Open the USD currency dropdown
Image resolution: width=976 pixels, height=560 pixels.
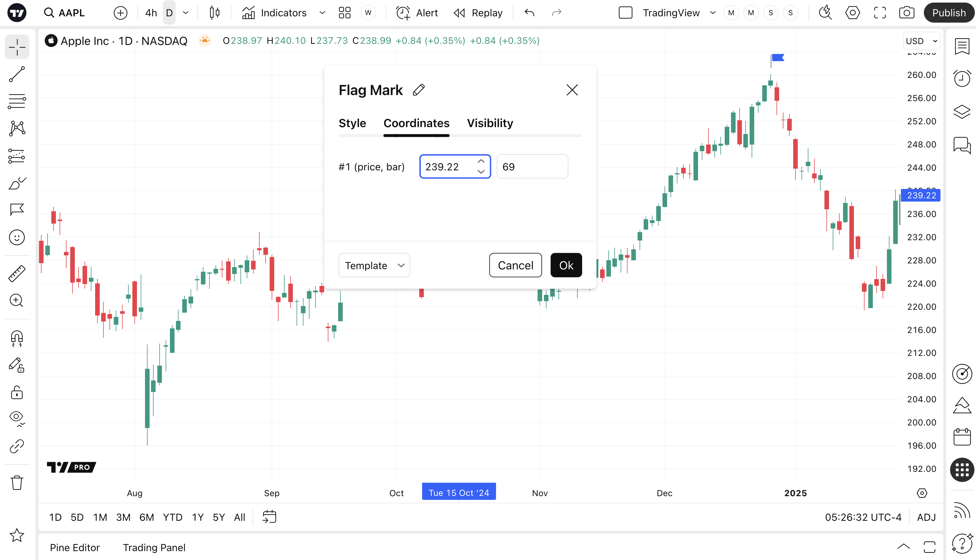click(x=921, y=41)
